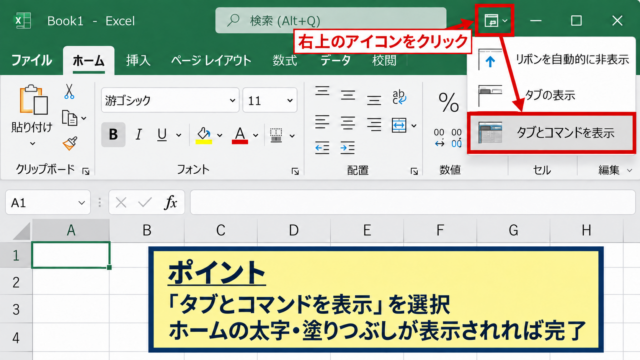This screenshot has width=640, height=360.
Task: Click the Excel logo in title bar
Action: (x=23, y=20)
